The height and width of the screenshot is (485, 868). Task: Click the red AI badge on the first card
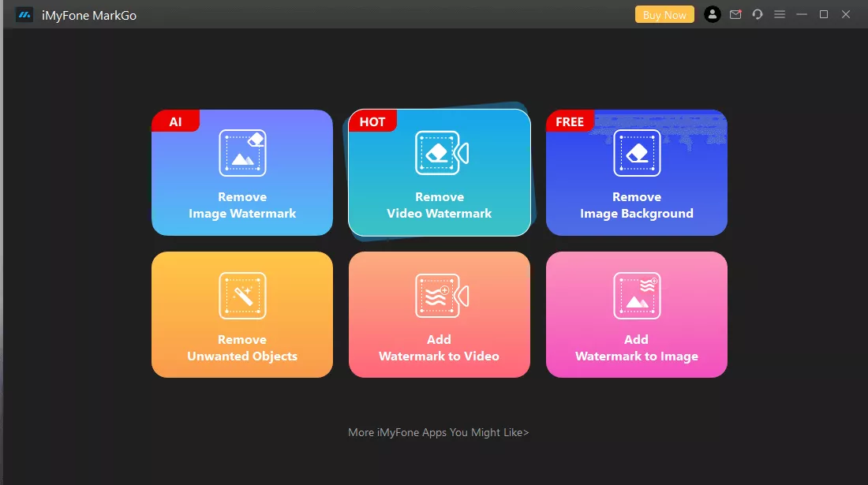tap(175, 121)
